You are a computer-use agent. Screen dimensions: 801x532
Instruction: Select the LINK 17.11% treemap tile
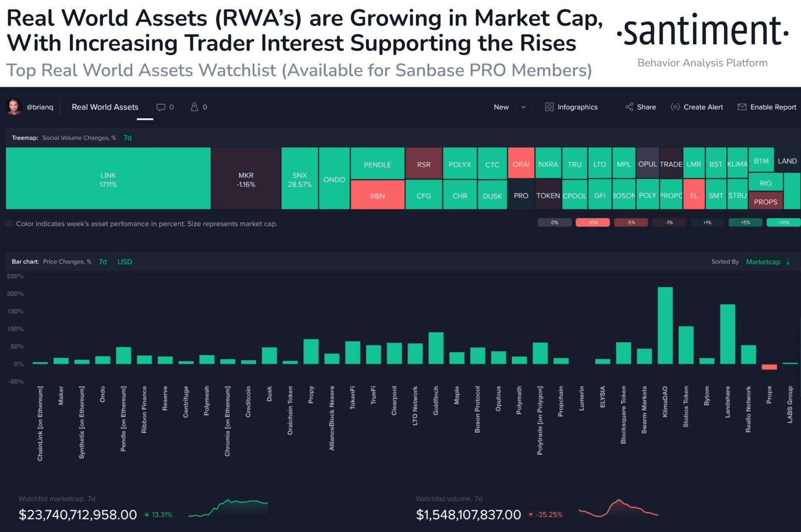point(108,178)
